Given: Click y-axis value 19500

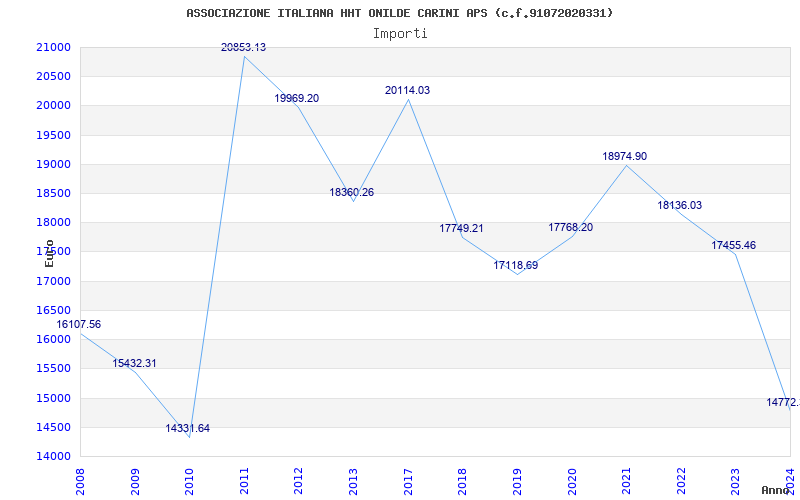Looking at the screenshot, I should tap(53, 135).
